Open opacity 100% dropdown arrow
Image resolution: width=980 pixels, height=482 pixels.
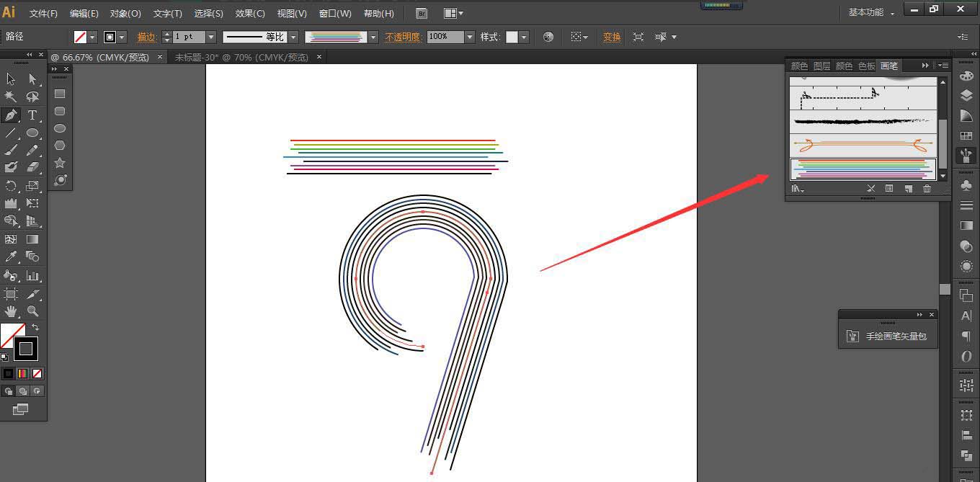click(x=470, y=37)
